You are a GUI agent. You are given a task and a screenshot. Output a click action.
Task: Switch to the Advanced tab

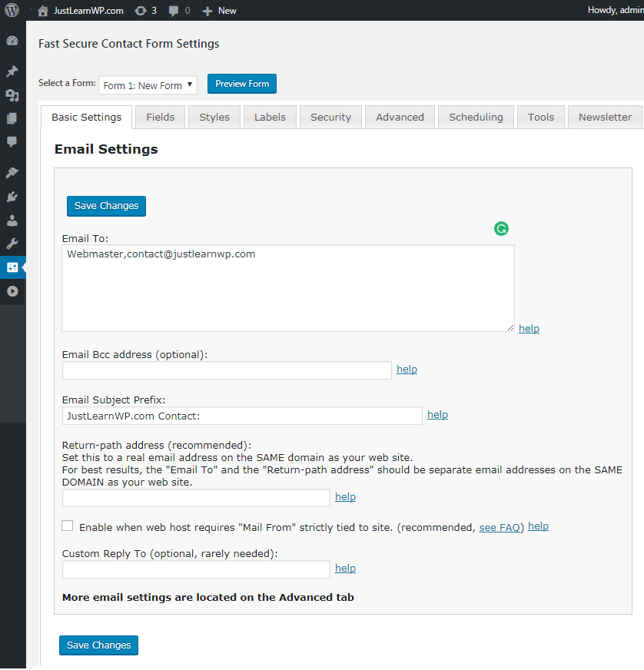coord(400,117)
